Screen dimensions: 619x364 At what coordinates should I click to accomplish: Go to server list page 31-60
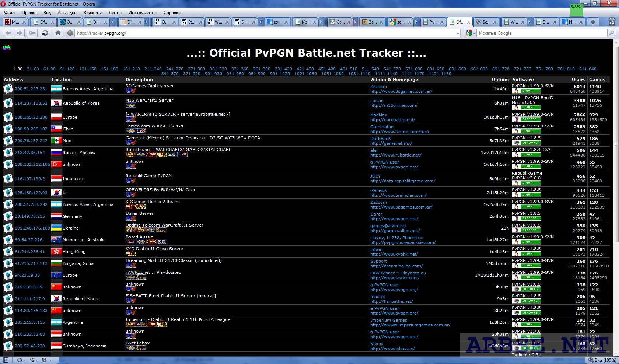click(x=33, y=69)
